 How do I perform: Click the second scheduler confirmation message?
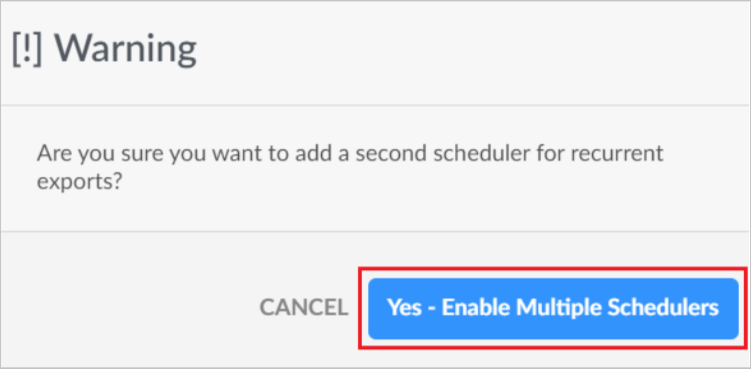(x=350, y=168)
